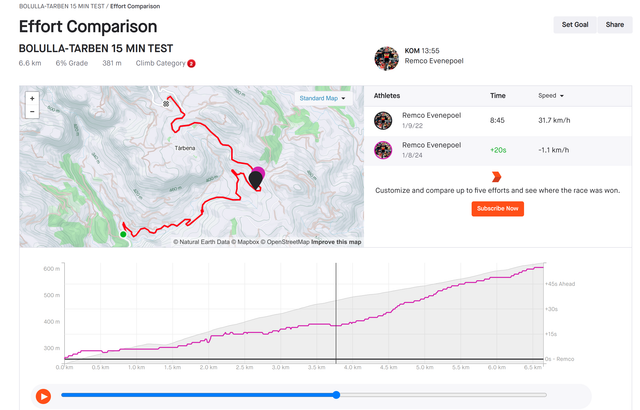Screen dimensions: 640x410
Task: Click the playback progress slider handle
Action: [x=336, y=395]
